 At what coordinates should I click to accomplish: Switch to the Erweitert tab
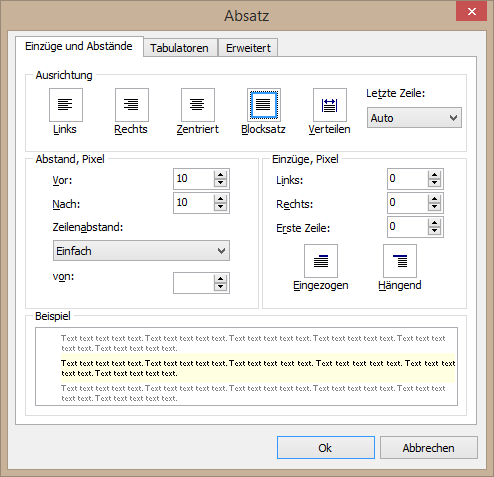click(x=248, y=48)
